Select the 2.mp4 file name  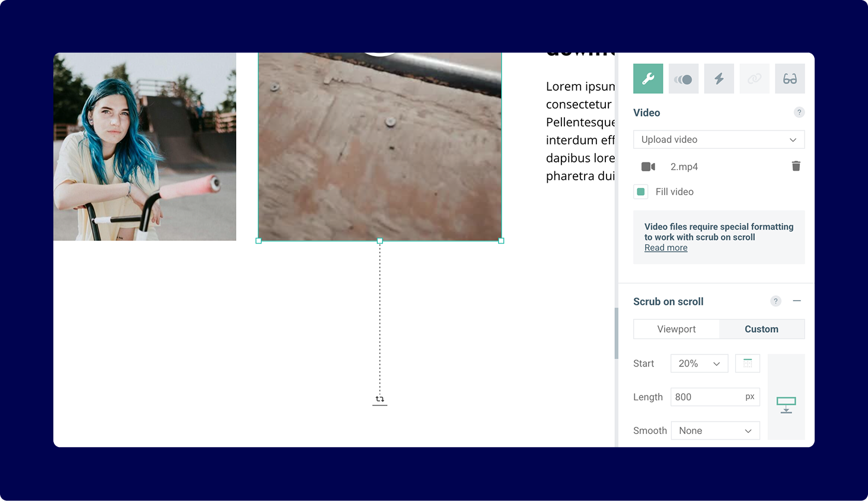(x=684, y=167)
